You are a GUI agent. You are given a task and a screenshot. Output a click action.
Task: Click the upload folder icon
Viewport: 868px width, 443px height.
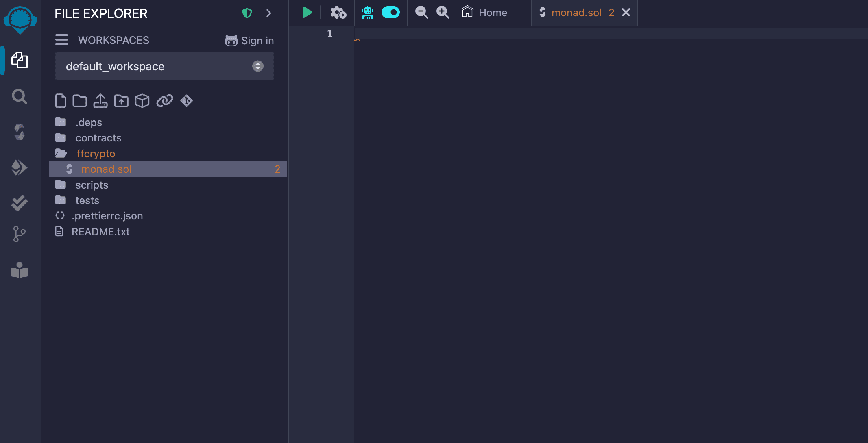121,100
